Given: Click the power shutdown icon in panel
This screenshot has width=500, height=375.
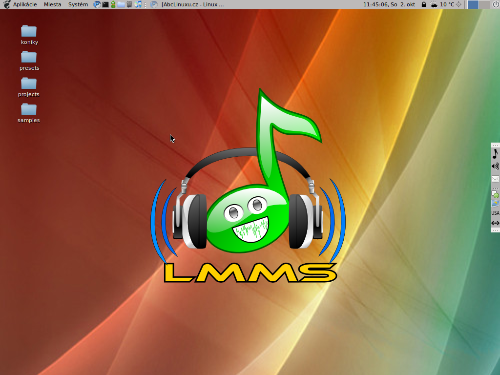Looking at the screenshot, I should click(495, 4).
